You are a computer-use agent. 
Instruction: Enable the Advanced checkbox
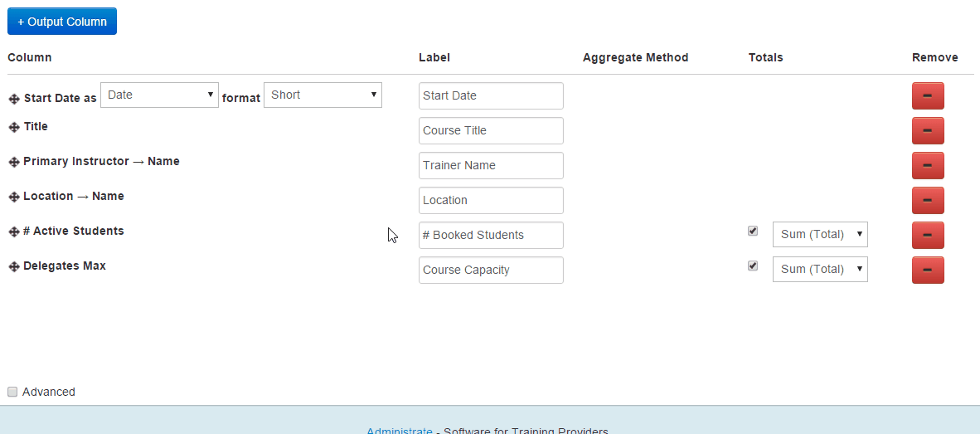(12, 393)
